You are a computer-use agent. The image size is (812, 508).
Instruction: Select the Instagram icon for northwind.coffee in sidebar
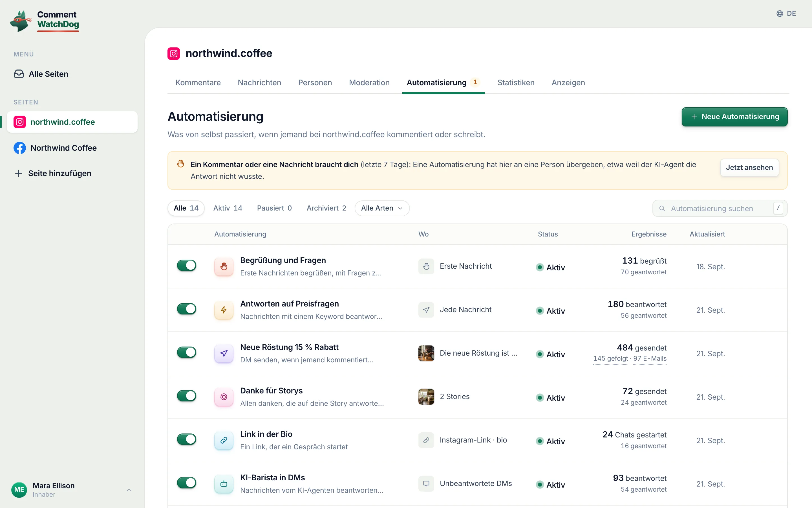[x=20, y=122]
